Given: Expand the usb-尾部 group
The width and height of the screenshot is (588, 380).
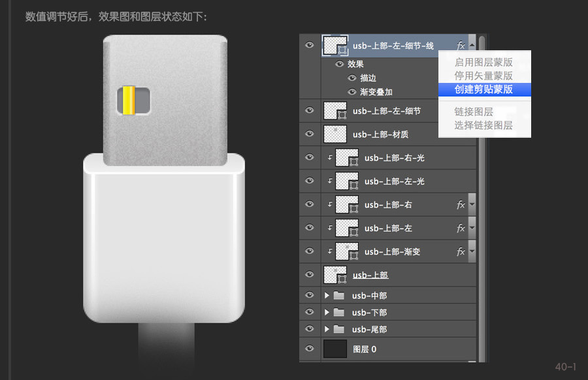Looking at the screenshot, I should (x=327, y=329).
